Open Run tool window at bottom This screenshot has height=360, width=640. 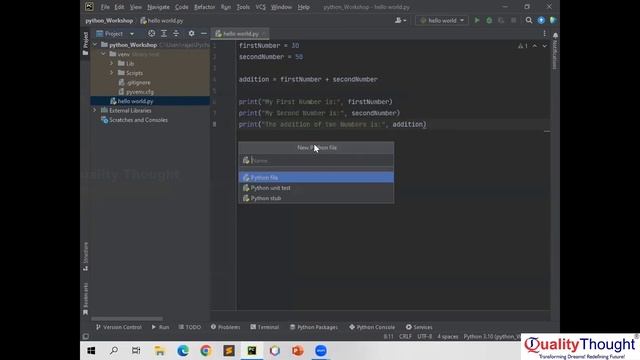(x=160, y=327)
